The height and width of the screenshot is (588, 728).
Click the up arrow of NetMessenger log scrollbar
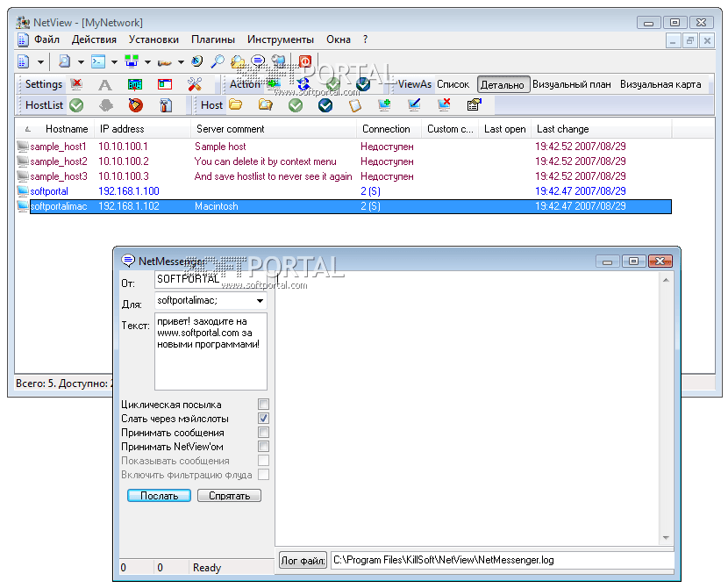(x=666, y=280)
